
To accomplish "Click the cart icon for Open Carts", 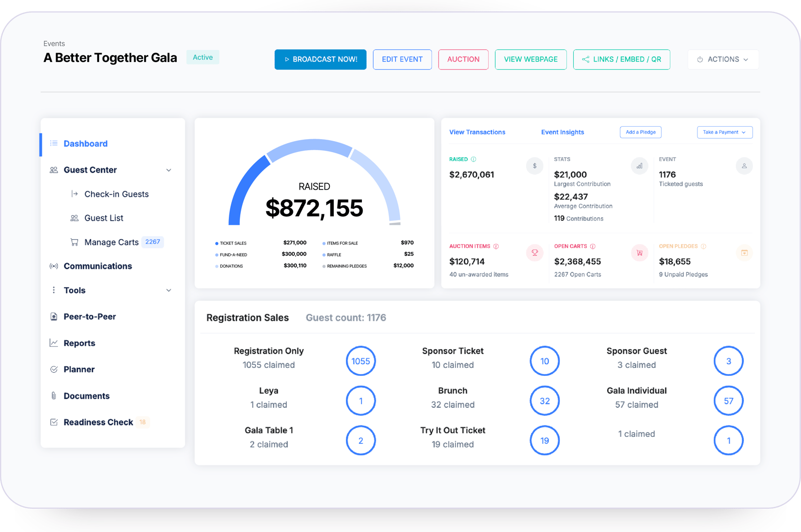I will [639, 253].
